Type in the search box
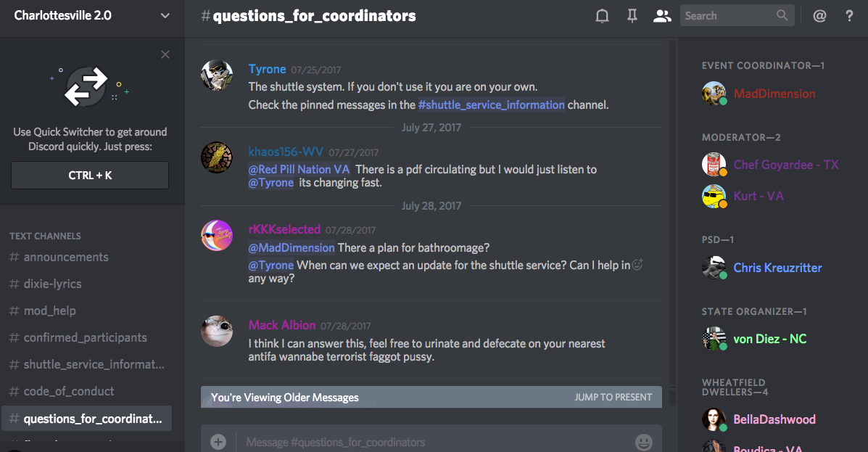Screen dimensions: 868x452 (x=727, y=16)
